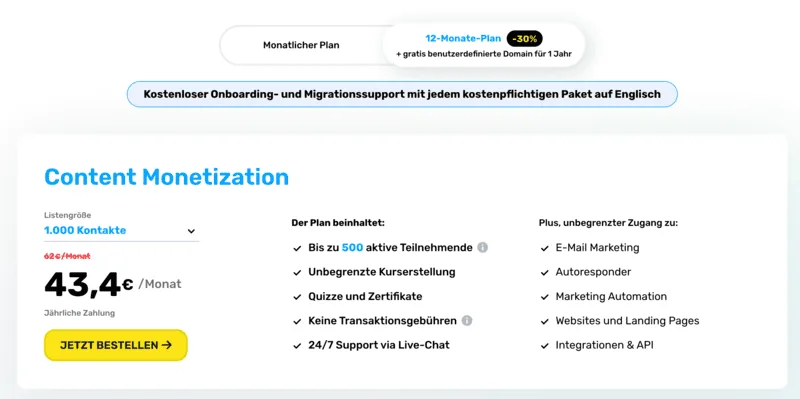Click the checkmark beside 24/7 Support via Live-Chat
This screenshot has width=800, height=399.
297,345
